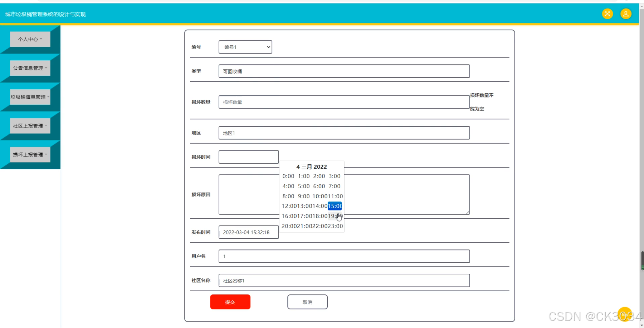The height and width of the screenshot is (328, 644).
Task: Select highlighted 15:00 in time picker
Action: (335, 206)
